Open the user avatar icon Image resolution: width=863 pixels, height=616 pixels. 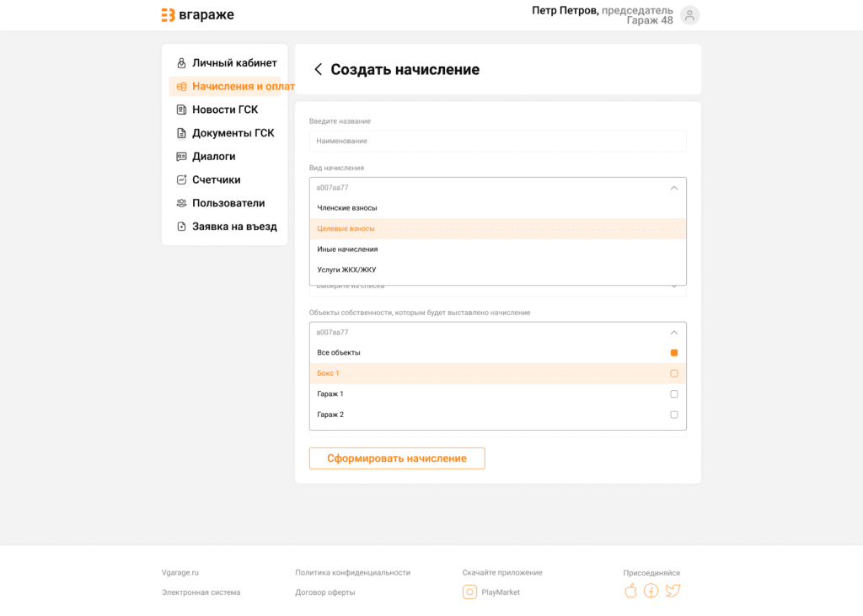pyautogui.click(x=689, y=15)
